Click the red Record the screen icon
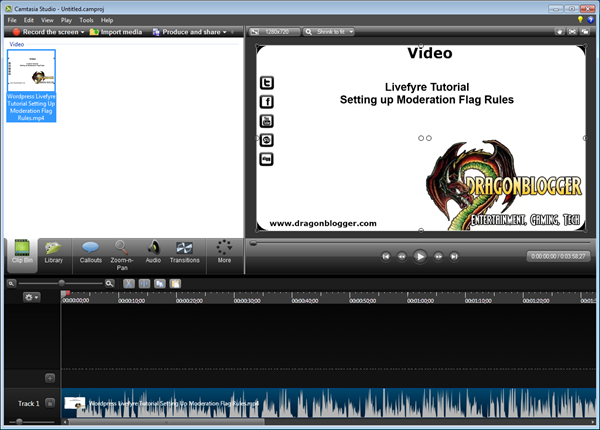This screenshot has width=600, height=430. coord(16,32)
